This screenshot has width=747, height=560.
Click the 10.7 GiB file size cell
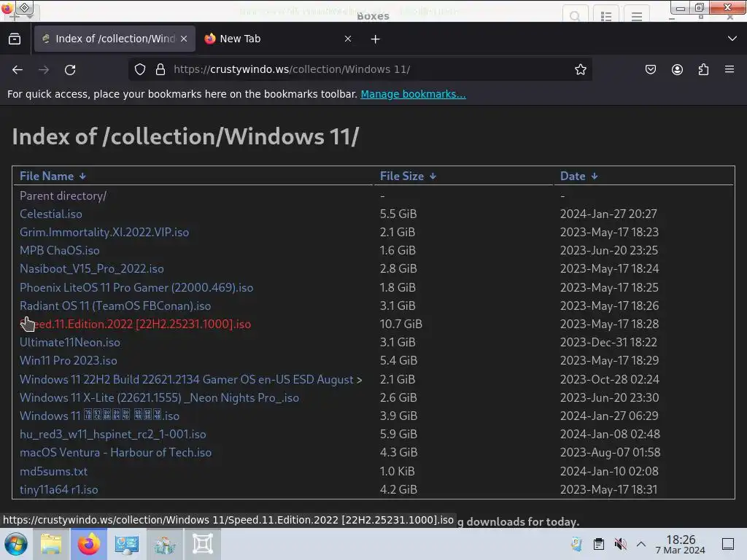click(x=400, y=324)
